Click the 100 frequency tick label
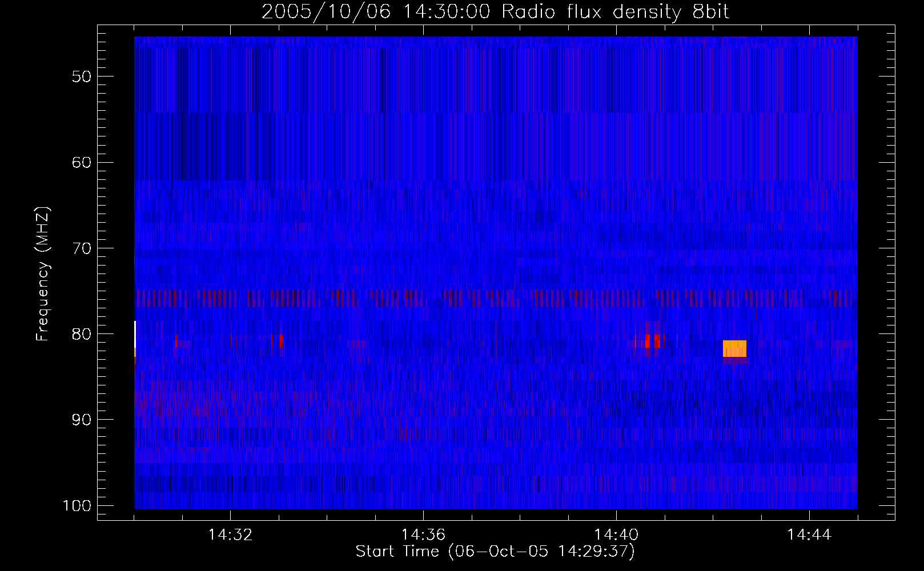 pos(77,506)
